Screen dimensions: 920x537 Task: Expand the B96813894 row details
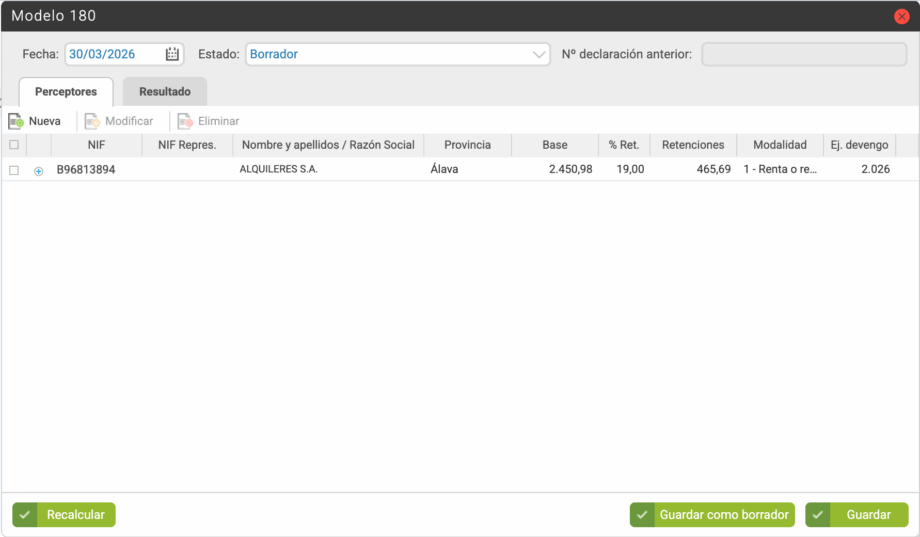39,171
